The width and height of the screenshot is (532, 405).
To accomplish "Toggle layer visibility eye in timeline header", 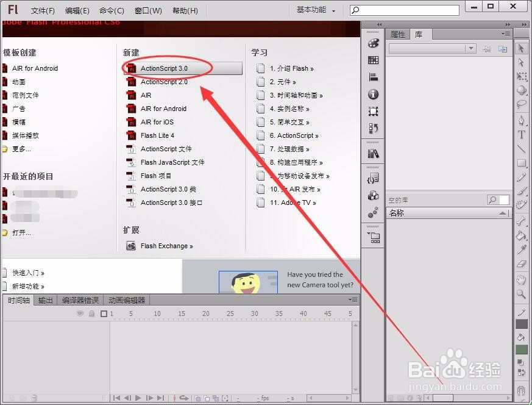I will (x=80, y=314).
